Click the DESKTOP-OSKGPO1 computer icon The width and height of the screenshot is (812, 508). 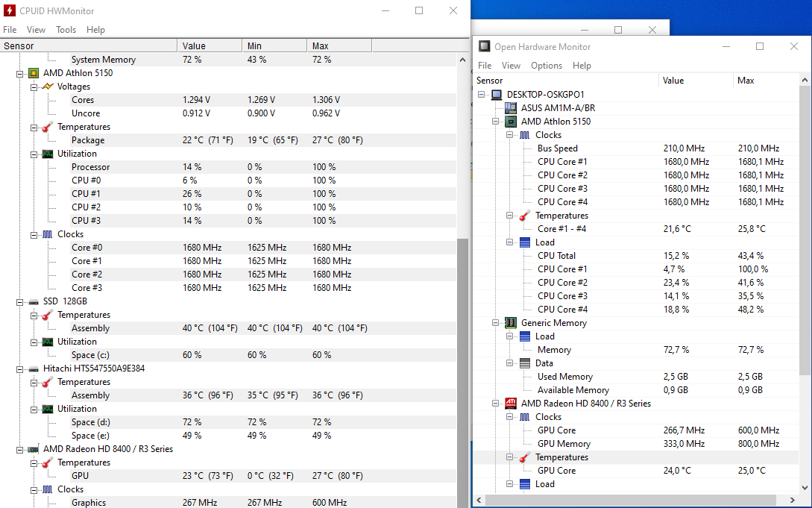pos(497,94)
